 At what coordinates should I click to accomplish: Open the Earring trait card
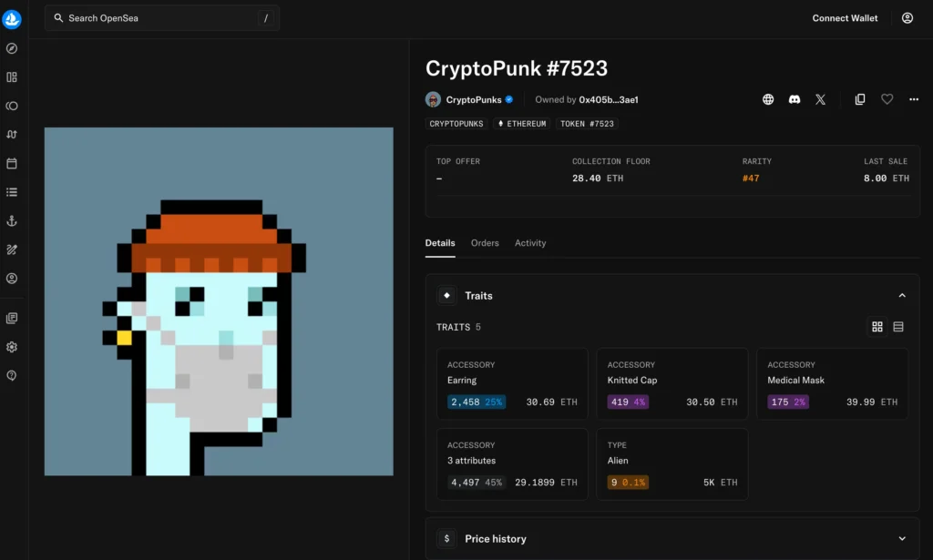point(512,383)
